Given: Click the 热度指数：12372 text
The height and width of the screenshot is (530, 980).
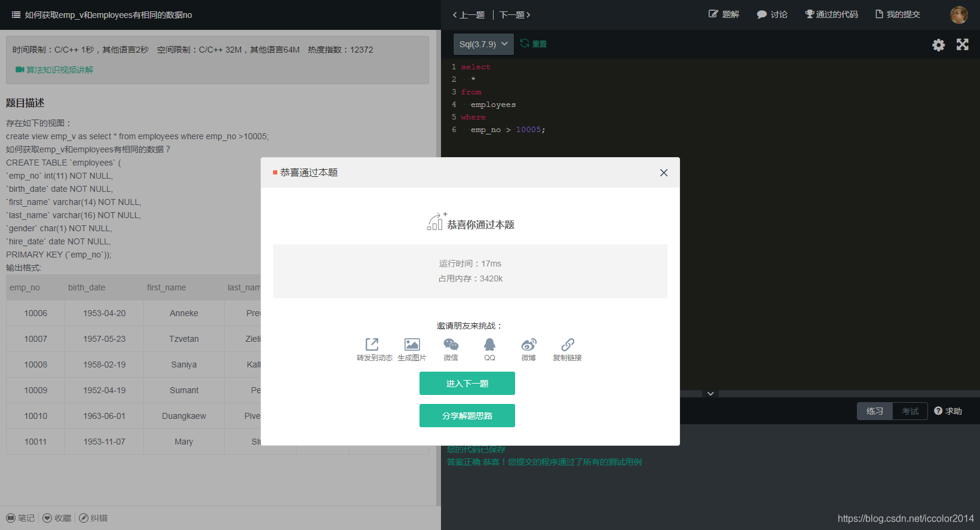Looking at the screenshot, I should click(341, 50).
